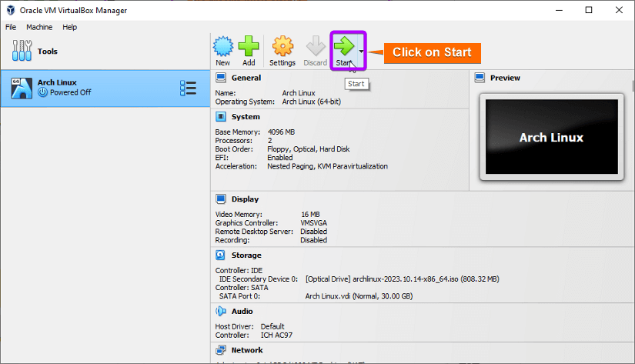Click the General section icon
The image size is (635, 364).
221,77
